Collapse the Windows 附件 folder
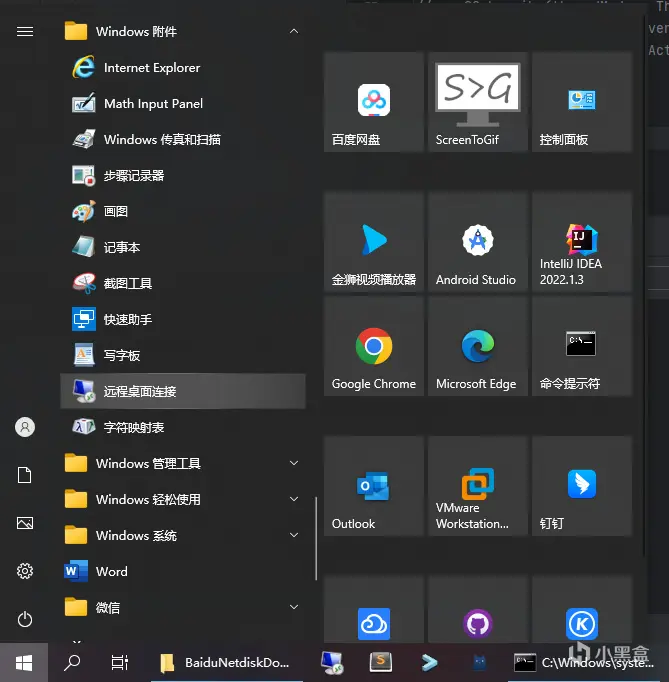The width and height of the screenshot is (669, 682). (x=183, y=31)
